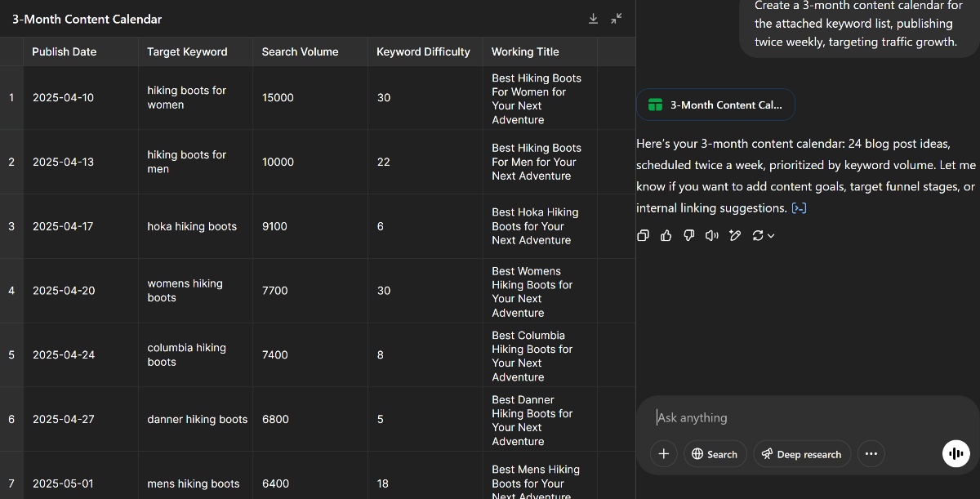This screenshot has height=499, width=980.
Task: Select keyword cell 'hiking boots for women'
Action: tap(195, 98)
